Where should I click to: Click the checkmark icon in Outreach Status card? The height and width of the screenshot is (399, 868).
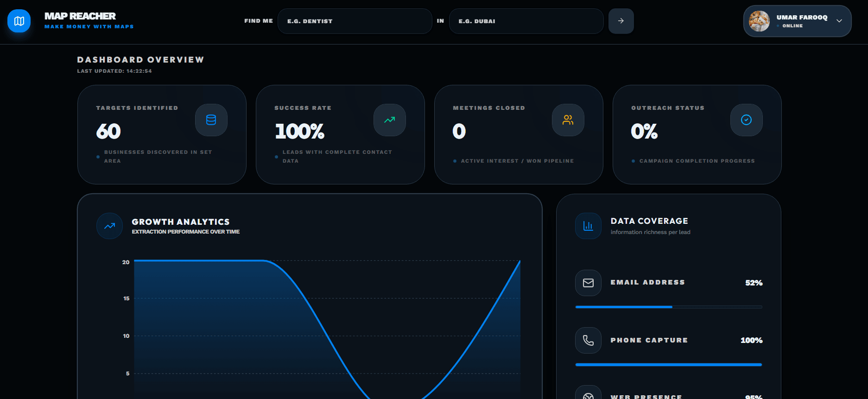[747, 120]
